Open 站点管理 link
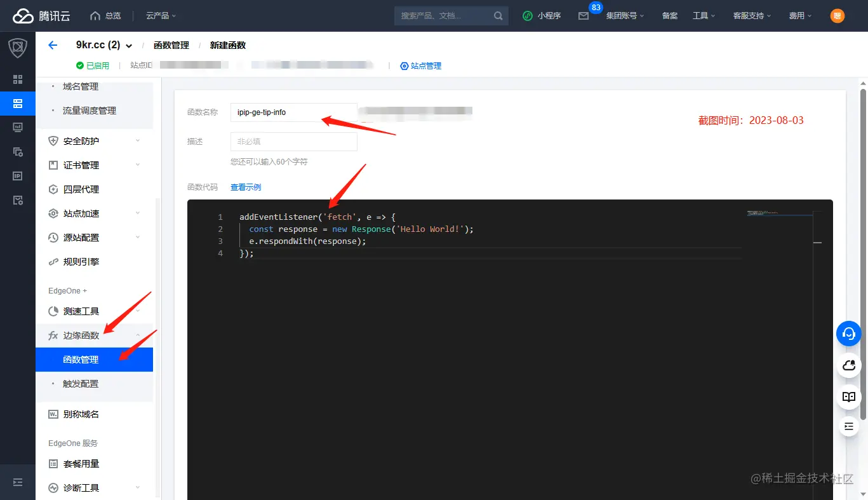 coord(420,65)
